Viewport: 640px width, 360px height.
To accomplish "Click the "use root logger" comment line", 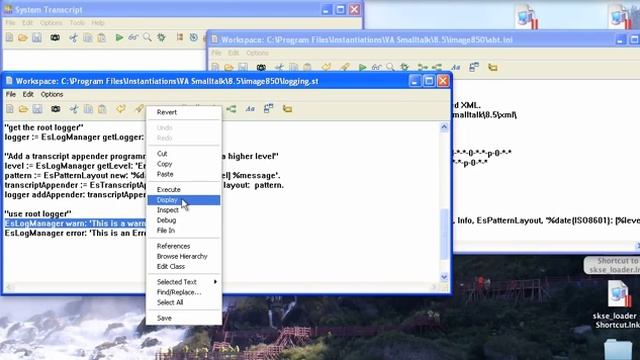I will tap(38, 214).
